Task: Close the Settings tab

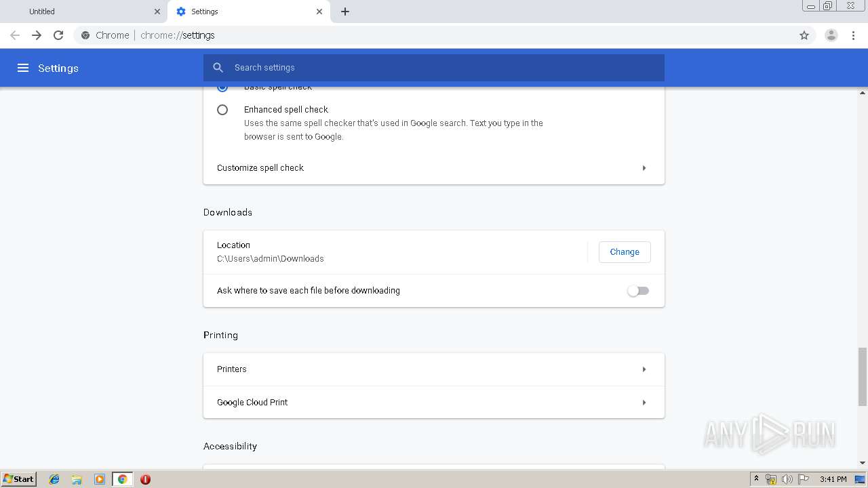Action: click(x=319, y=12)
